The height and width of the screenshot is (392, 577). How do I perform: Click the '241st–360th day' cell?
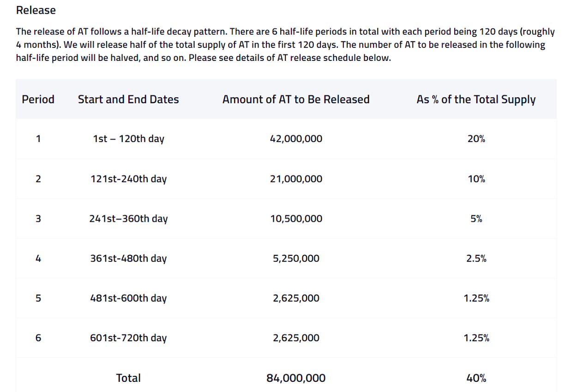128,219
